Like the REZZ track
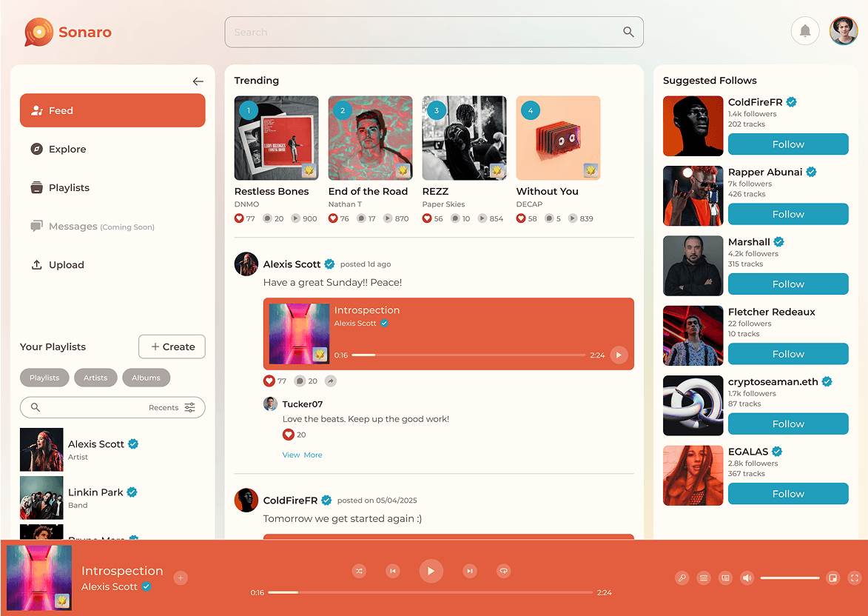The width and height of the screenshot is (868, 616). (x=428, y=218)
